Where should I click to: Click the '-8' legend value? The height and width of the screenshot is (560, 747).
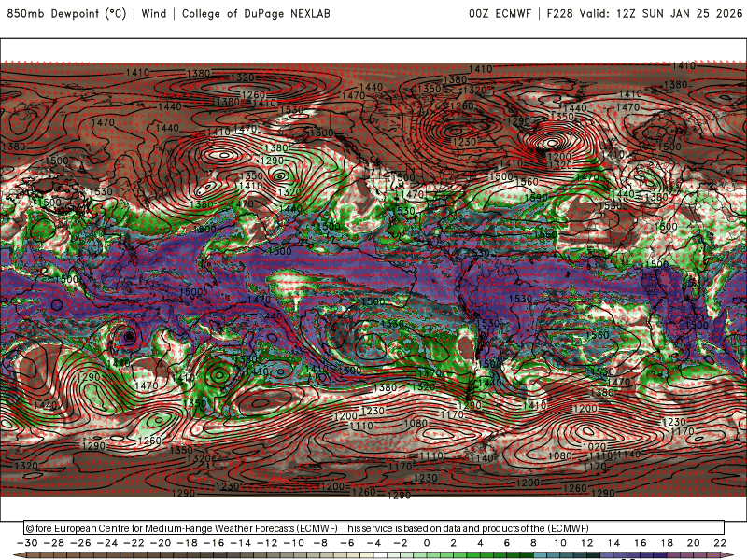[320, 543]
